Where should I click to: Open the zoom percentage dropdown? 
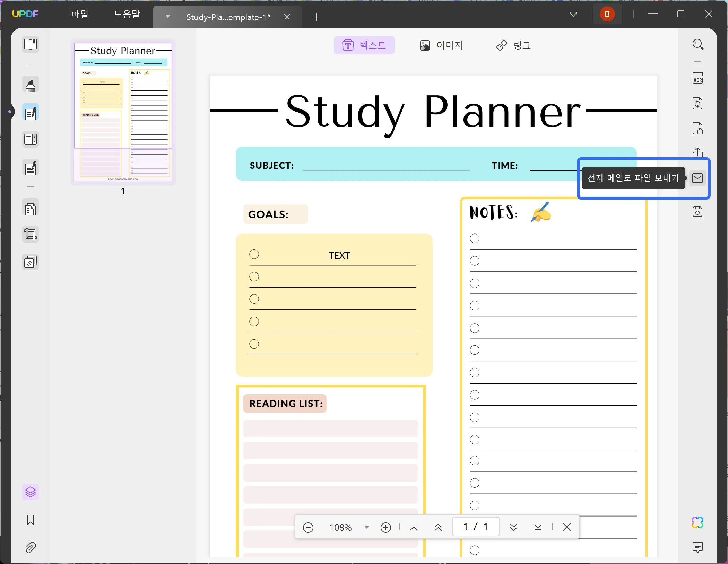point(367,527)
